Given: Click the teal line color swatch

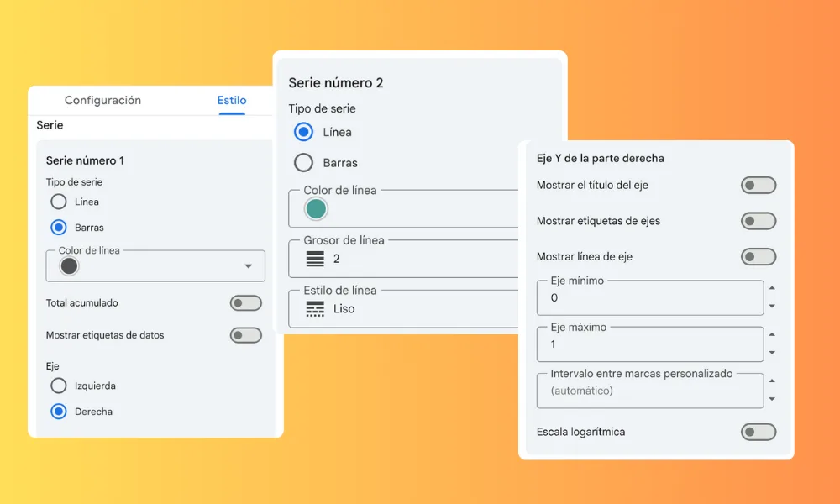Looking at the screenshot, I should pos(316,209).
